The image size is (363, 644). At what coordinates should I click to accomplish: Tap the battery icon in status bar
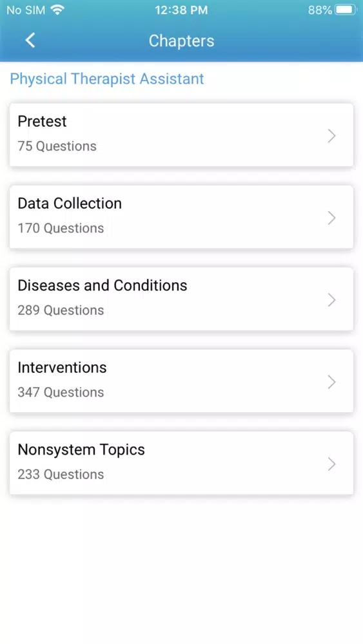coord(346,10)
